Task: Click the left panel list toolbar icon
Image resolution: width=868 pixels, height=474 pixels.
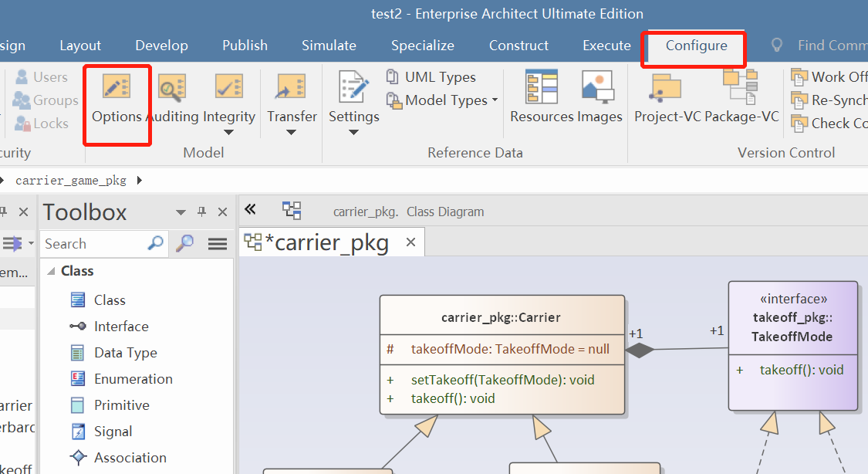Action: pyautogui.click(x=12, y=243)
